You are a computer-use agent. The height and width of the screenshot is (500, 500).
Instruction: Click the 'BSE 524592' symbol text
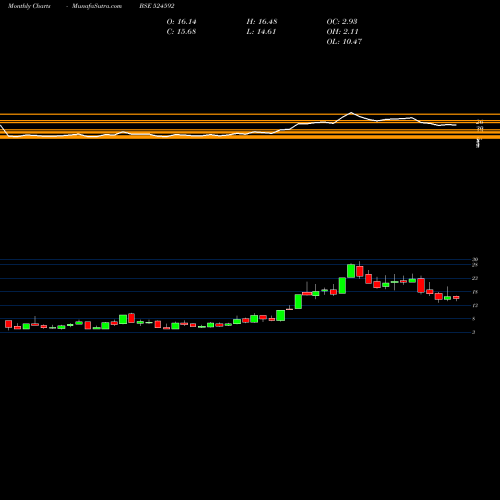pos(157,6)
